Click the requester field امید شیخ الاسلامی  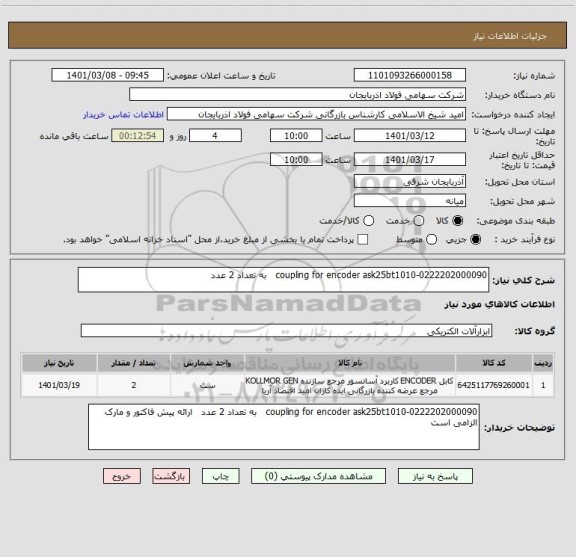tap(316, 114)
